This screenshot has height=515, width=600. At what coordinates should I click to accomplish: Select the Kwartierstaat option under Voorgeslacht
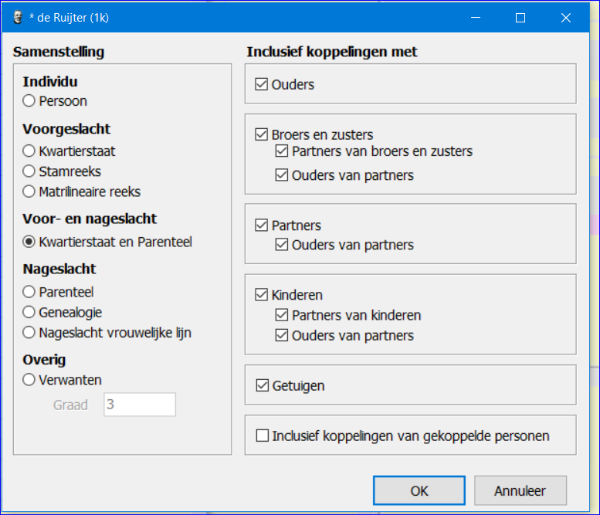[x=29, y=150]
